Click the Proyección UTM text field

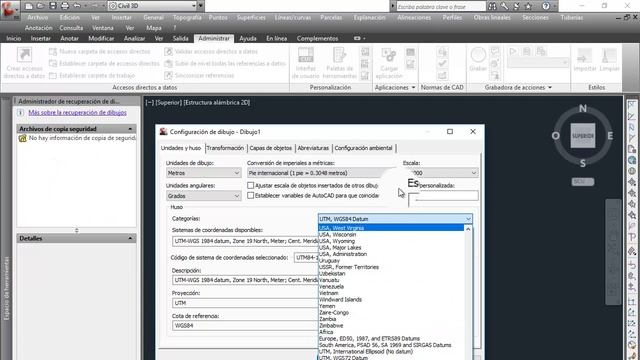click(245, 303)
